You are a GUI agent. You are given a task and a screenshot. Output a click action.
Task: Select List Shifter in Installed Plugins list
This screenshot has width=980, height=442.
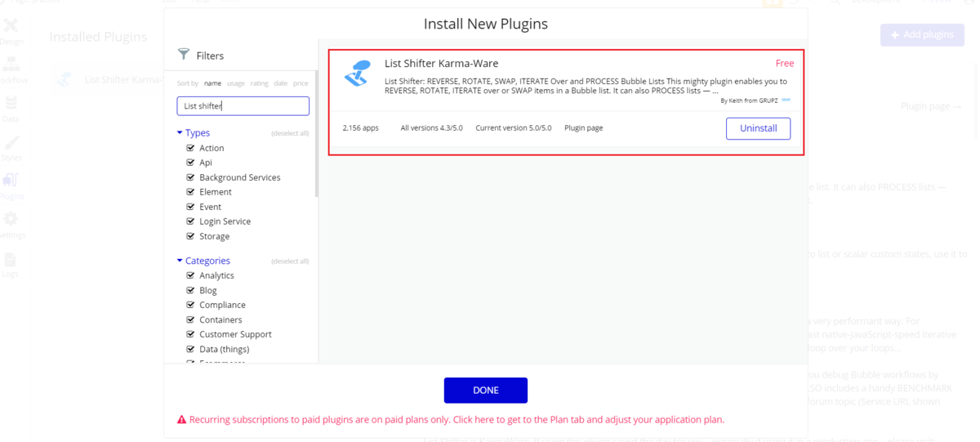[107, 79]
